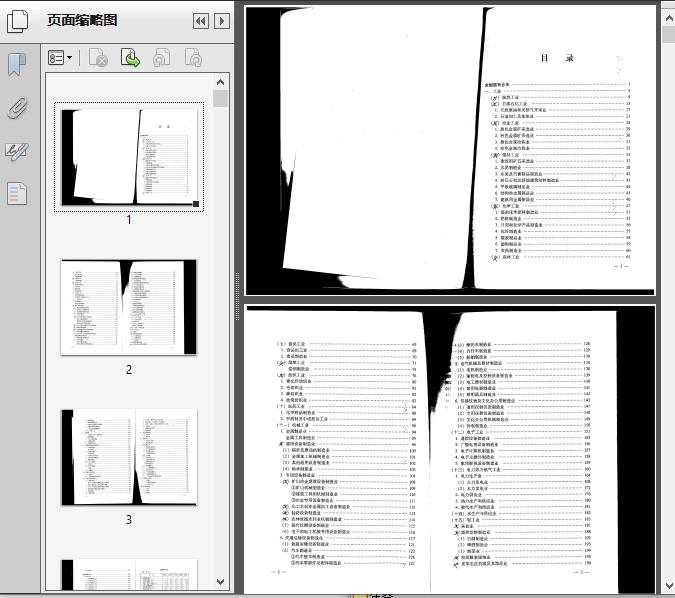Rotate pages counterclockwise icon
This screenshot has height=598, width=675.
(161, 58)
